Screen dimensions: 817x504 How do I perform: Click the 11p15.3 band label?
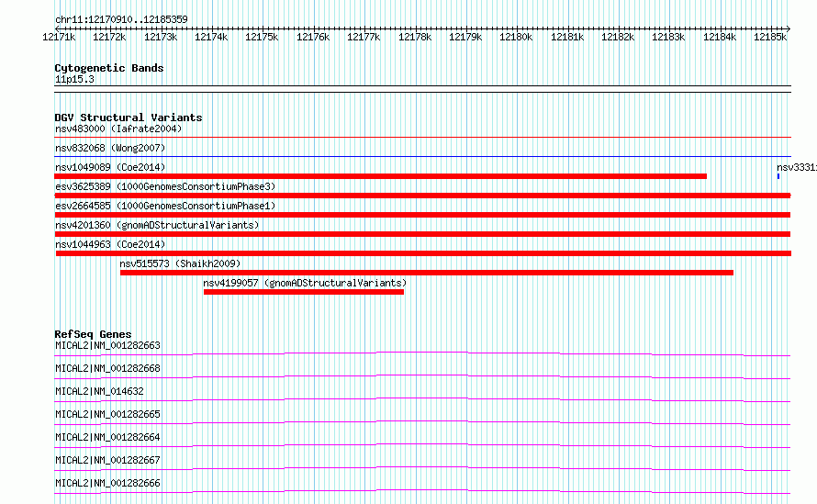click(74, 79)
